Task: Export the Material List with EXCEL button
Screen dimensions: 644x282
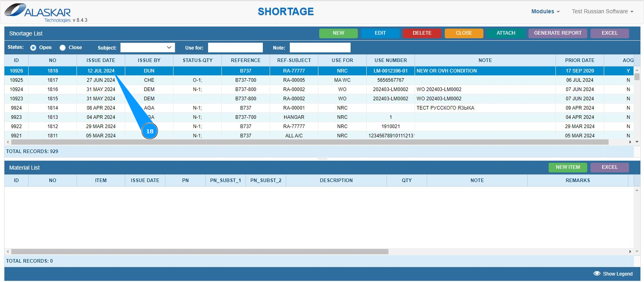Action: (610, 167)
